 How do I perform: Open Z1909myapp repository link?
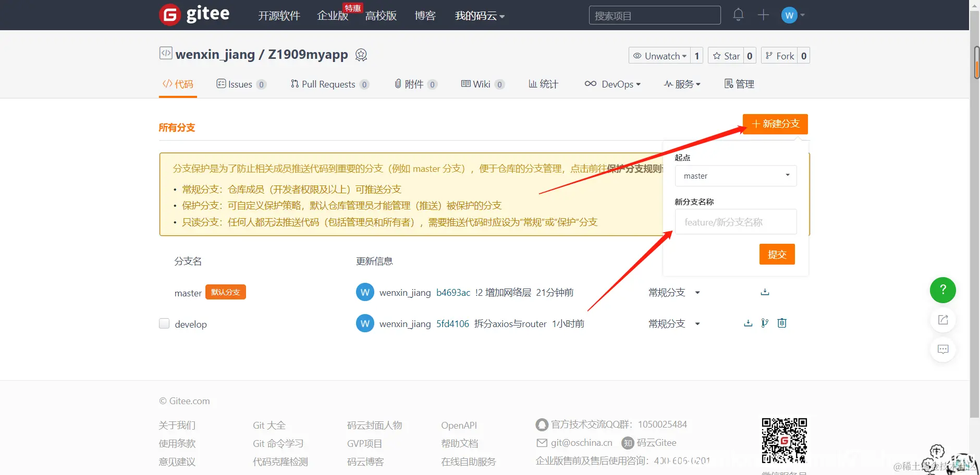coord(308,55)
